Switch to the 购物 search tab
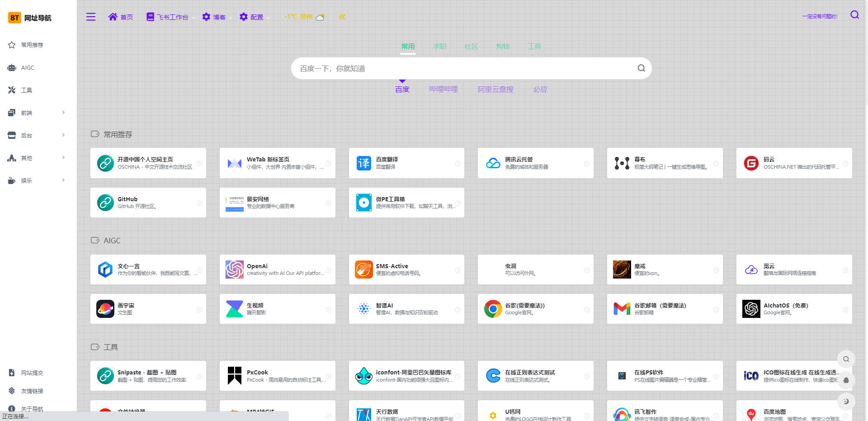Screen dimensions: 868x421 tap(502, 46)
